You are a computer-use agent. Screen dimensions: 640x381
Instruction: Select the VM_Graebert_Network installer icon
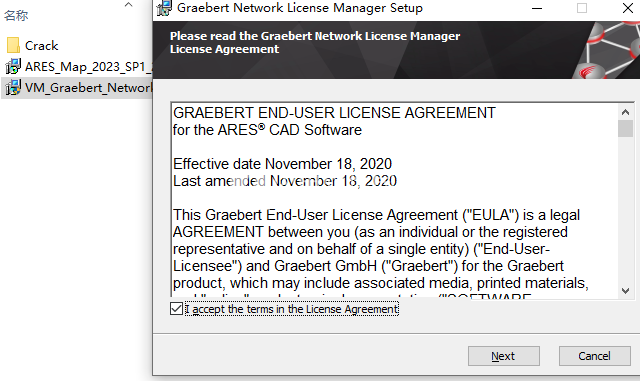(13, 87)
